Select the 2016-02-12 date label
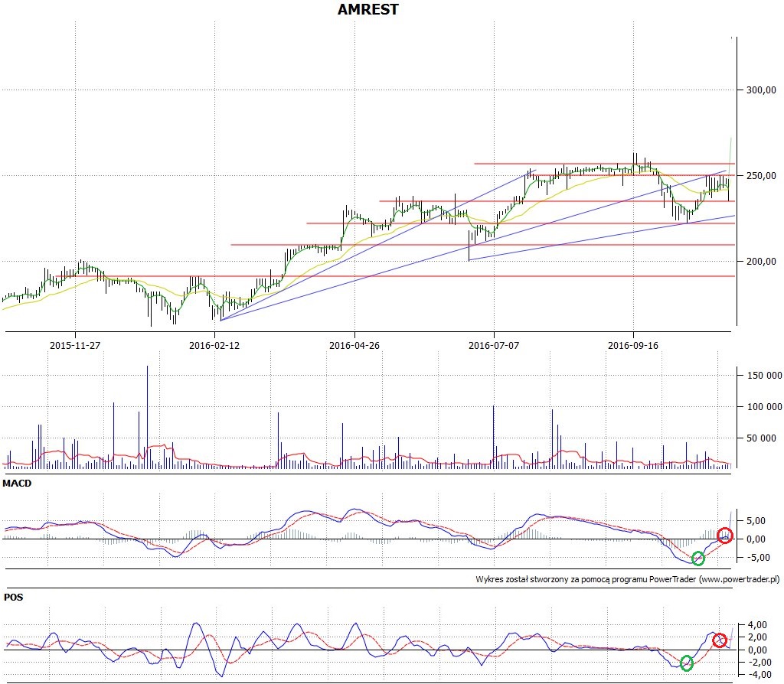The width and height of the screenshot is (784, 684). point(214,345)
